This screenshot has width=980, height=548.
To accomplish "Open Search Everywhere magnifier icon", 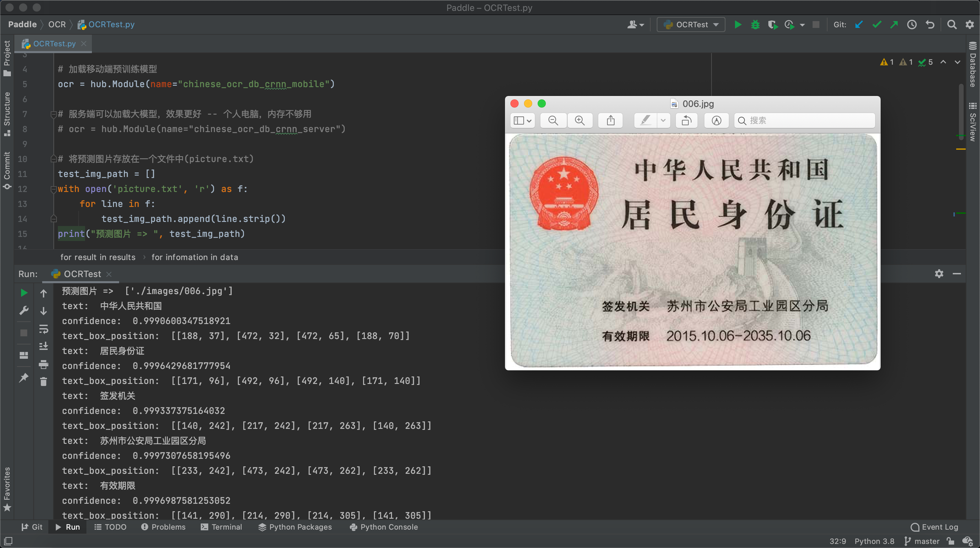I will 952,25.
